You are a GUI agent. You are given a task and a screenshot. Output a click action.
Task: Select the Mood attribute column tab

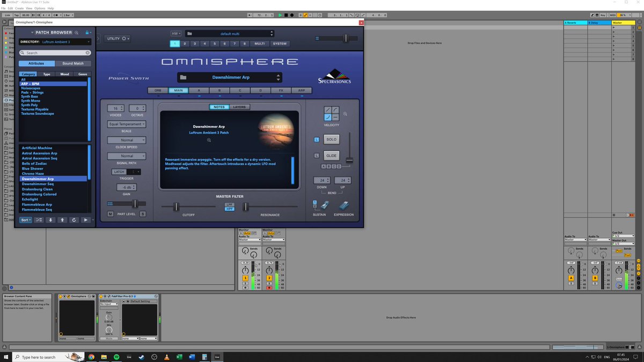point(64,75)
